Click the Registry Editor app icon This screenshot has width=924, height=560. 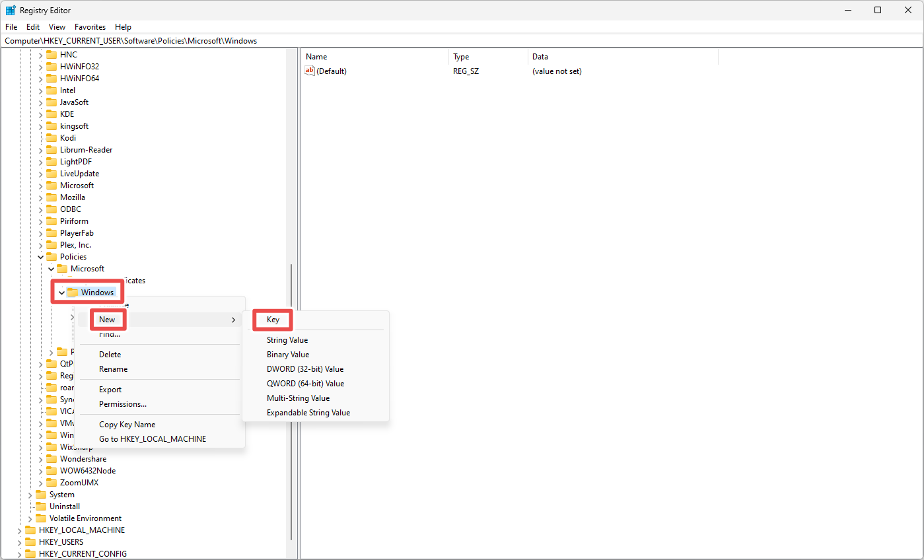coord(11,10)
